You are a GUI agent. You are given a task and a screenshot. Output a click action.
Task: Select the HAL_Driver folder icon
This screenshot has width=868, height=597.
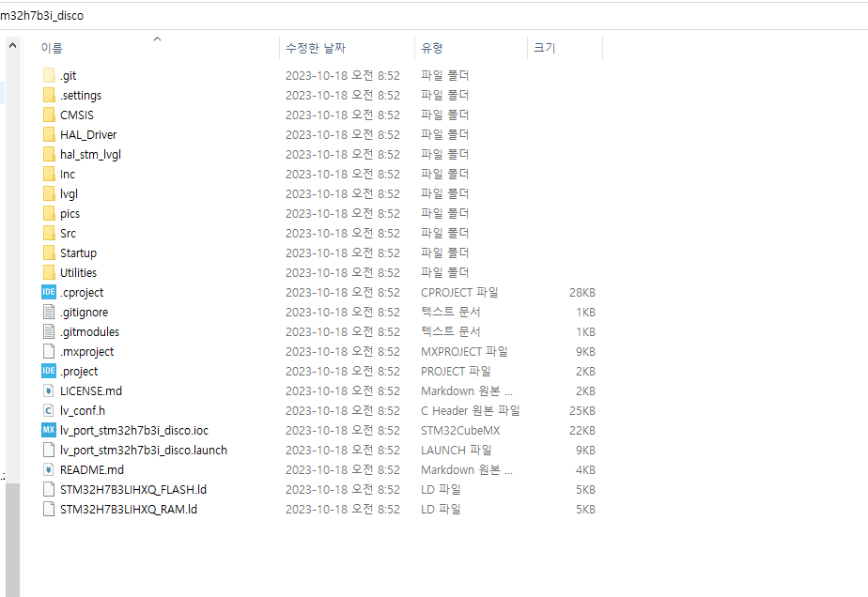tap(49, 134)
